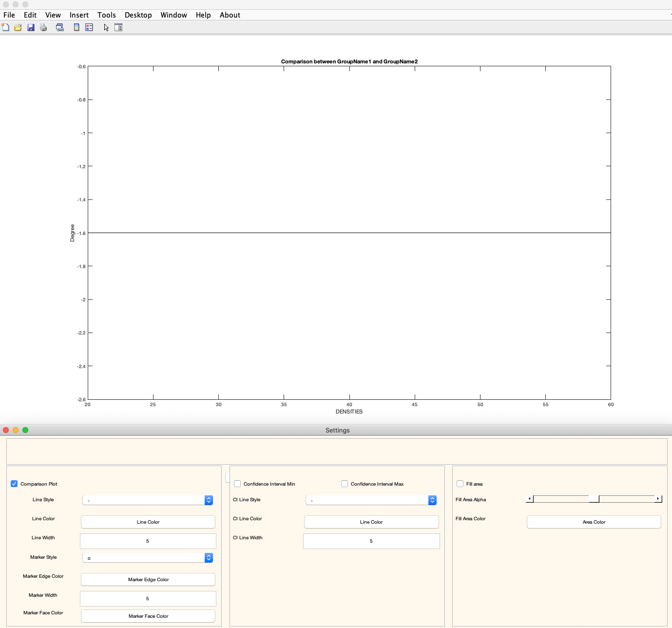Enable Confidence Interval Min

tap(237, 484)
